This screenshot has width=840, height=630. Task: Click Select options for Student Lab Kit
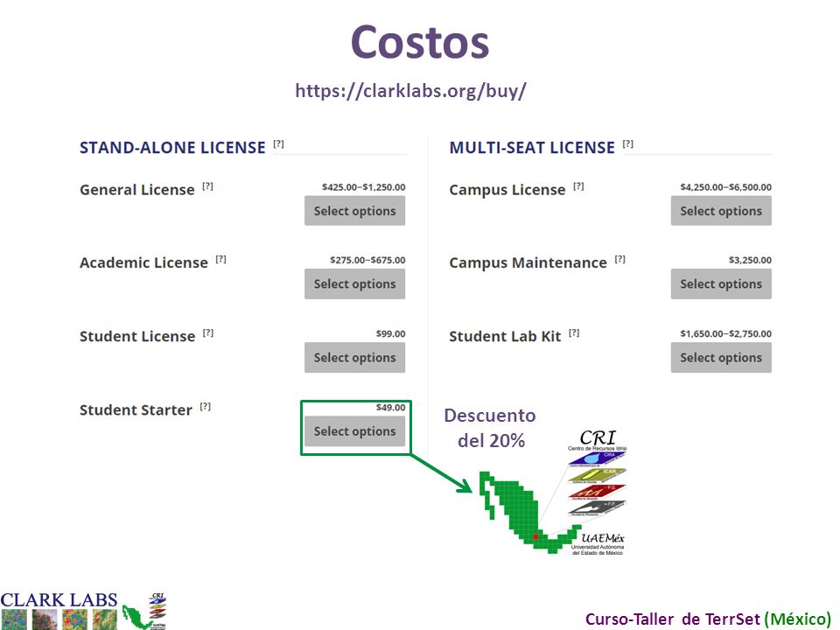[x=721, y=357]
